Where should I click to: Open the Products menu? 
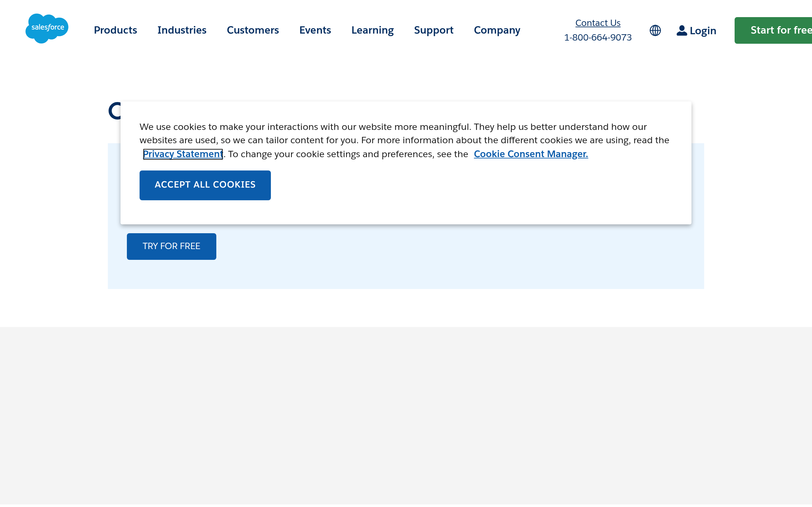click(115, 30)
